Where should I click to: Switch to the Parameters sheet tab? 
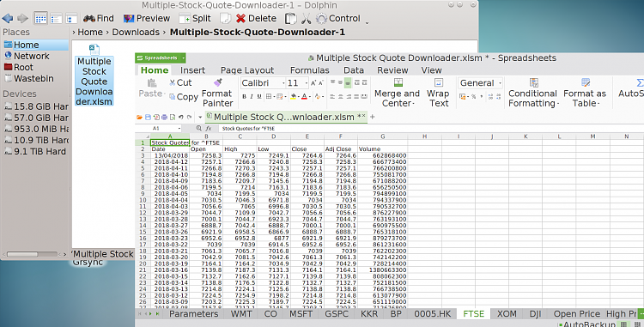pos(193,314)
